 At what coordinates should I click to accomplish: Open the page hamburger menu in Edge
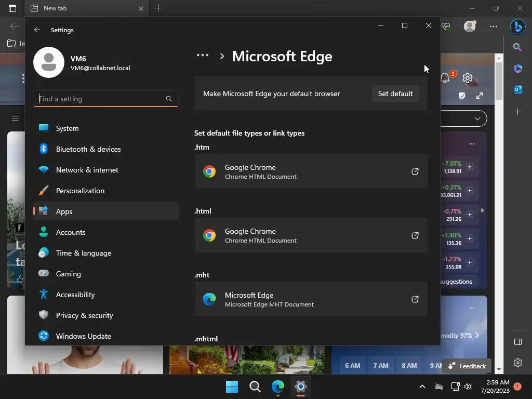click(15, 118)
